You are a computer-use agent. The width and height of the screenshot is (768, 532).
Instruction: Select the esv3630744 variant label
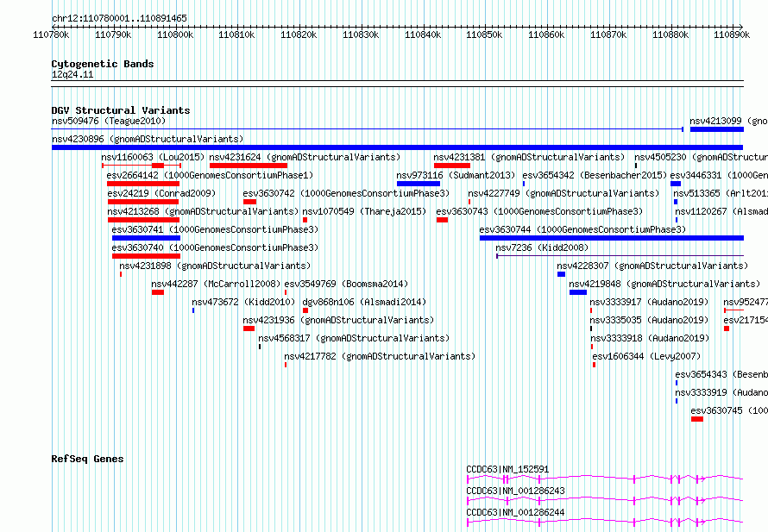(x=582, y=229)
